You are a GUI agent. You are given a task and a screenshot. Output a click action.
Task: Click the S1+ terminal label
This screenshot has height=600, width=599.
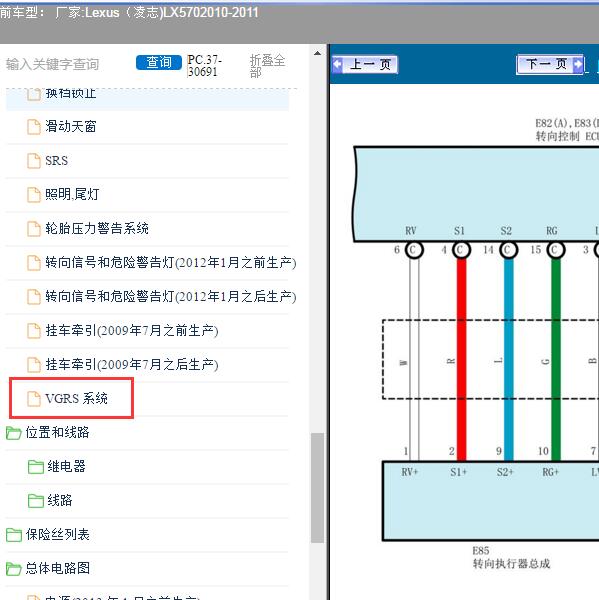click(459, 472)
